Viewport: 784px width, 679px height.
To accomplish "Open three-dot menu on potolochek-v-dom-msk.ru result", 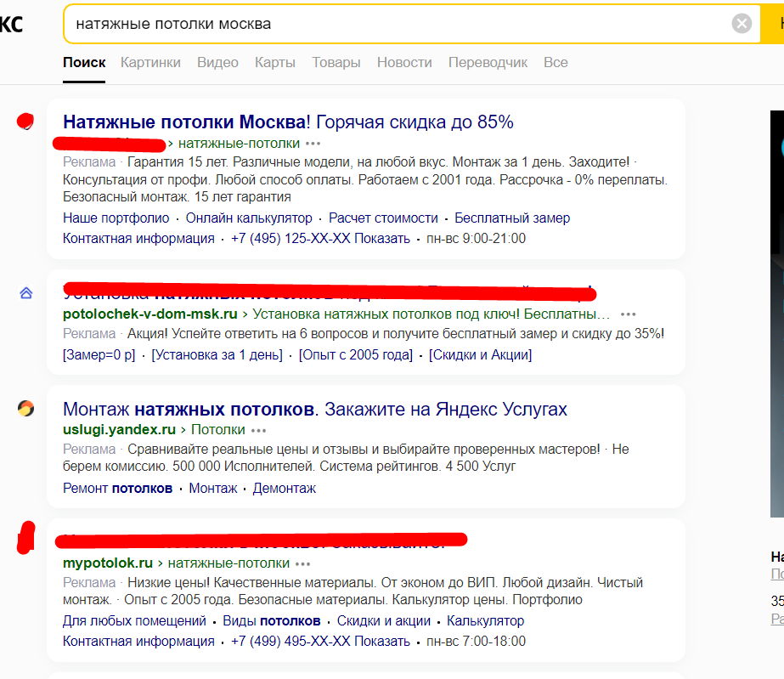I will (629, 314).
